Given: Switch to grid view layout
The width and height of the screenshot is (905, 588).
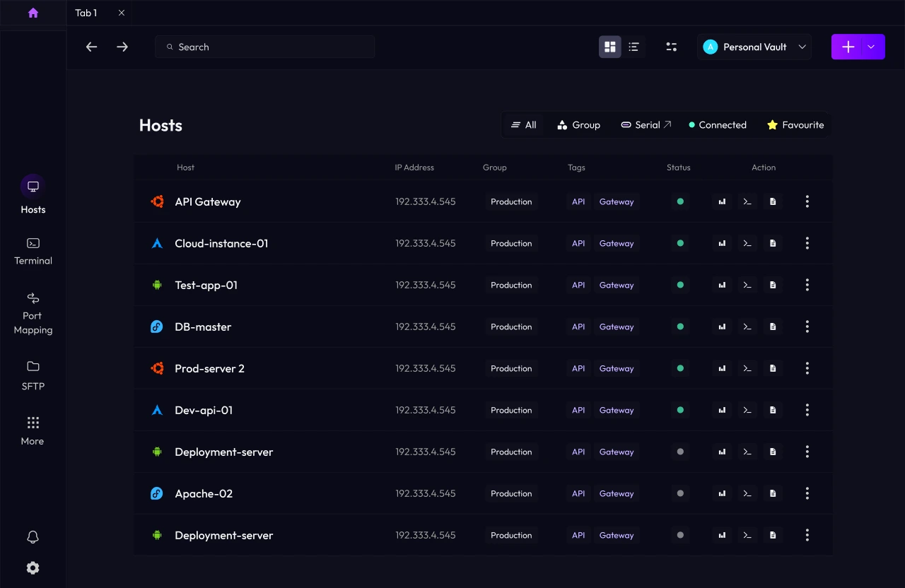Looking at the screenshot, I should point(610,47).
